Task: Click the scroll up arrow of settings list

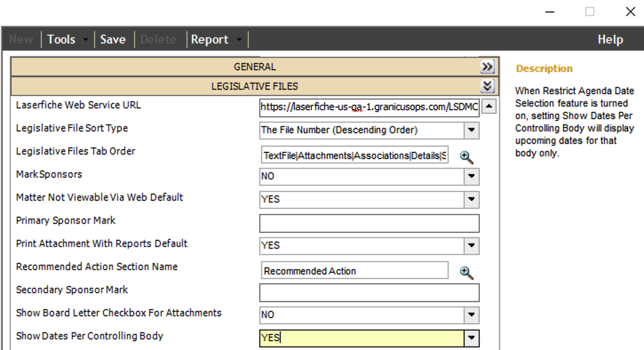Action: click(489, 106)
